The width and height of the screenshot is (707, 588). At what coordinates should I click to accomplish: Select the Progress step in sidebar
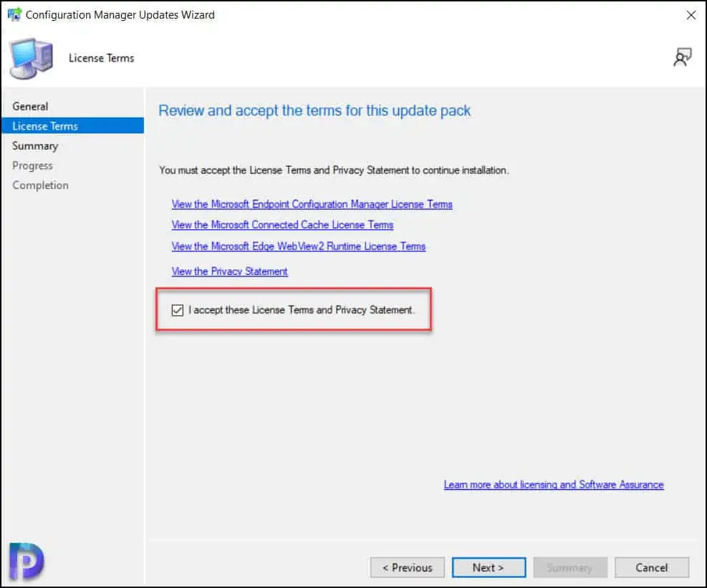point(32,165)
